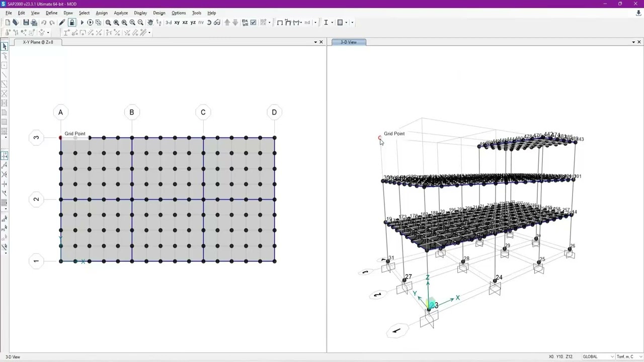Switch to xy plane view
This screenshot has width=644, height=362.
(x=177, y=22)
